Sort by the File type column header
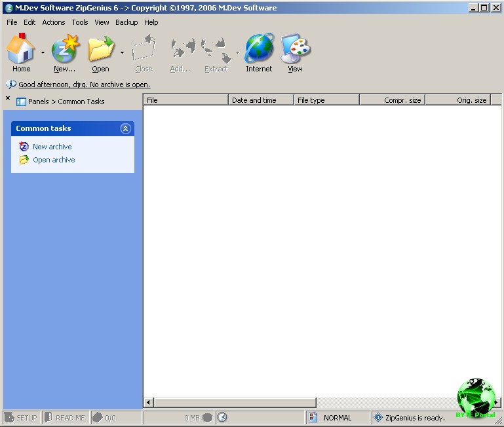This screenshot has height=427, width=504. click(x=326, y=100)
